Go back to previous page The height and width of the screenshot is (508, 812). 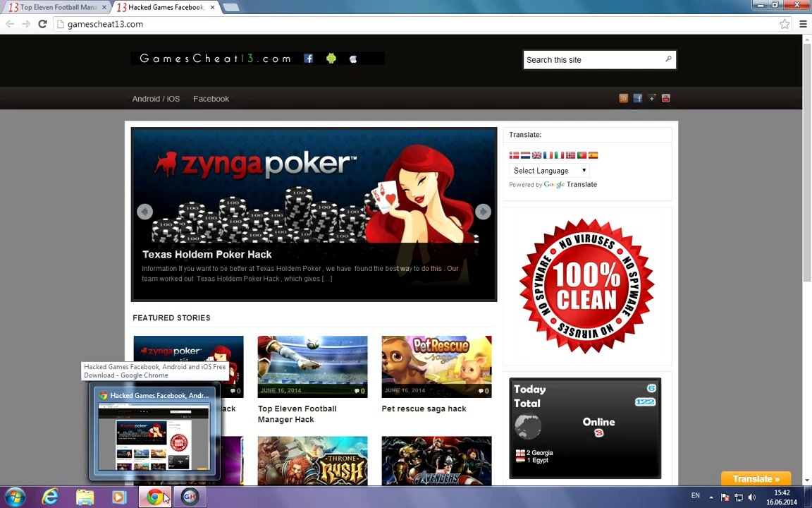10,24
